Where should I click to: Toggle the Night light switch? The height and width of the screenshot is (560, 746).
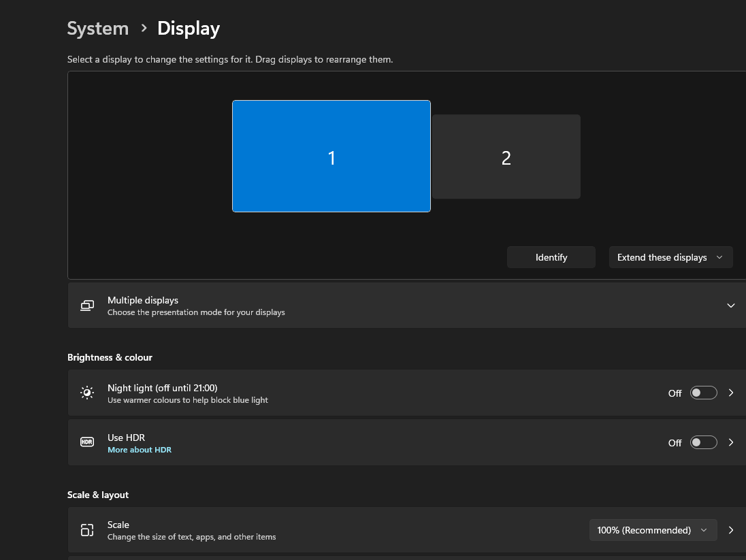(x=704, y=393)
